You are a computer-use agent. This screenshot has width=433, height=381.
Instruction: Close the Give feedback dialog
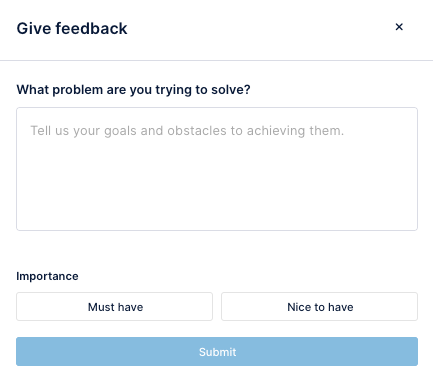(399, 27)
